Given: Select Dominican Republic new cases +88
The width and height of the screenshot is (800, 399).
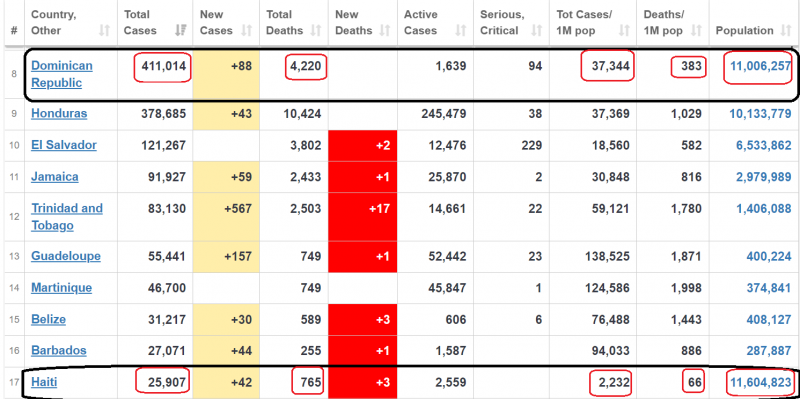Looking at the screenshot, I should (x=240, y=66).
